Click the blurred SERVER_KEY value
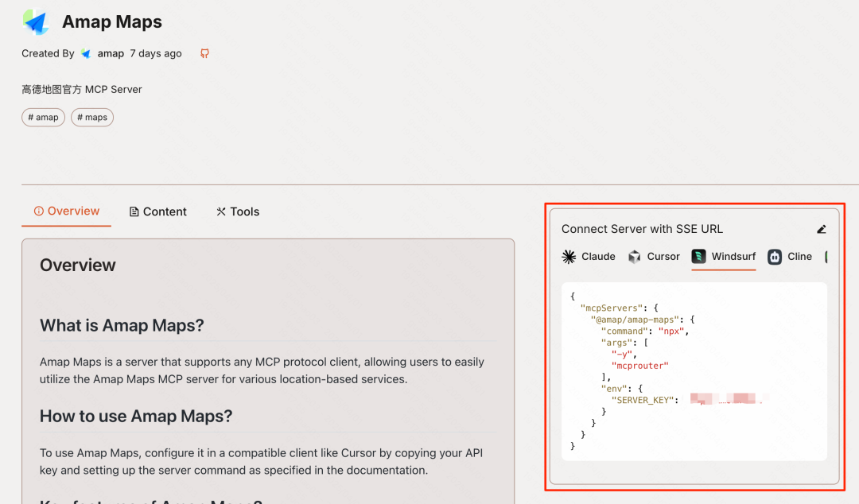Image resolution: width=859 pixels, height=504 pixels. [729, 399]
